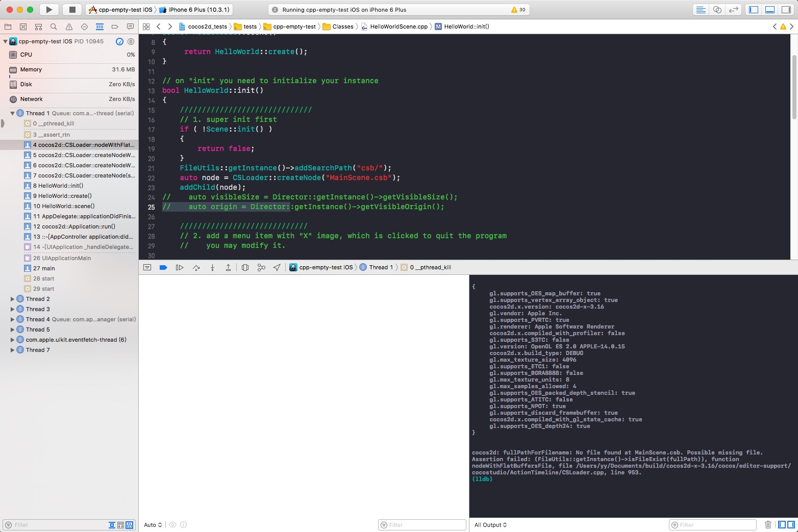Click the Simulate Location arrow icon

click(x=277, y=267)
